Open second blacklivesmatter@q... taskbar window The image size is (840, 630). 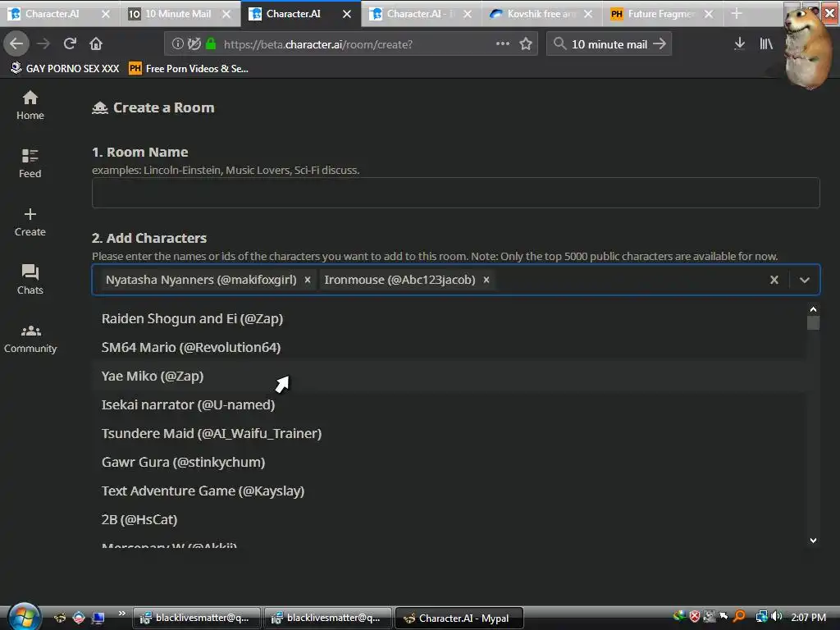click(x=327, y=618)
